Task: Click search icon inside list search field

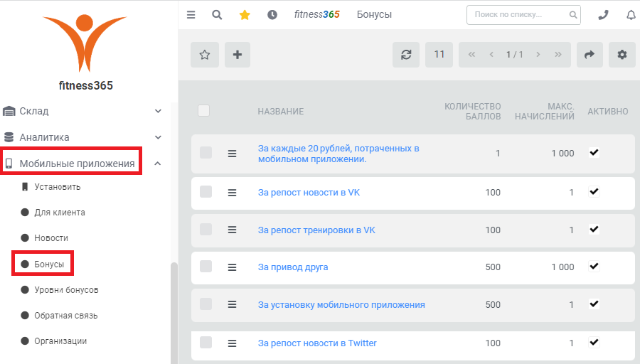Action: pos(573,15)
